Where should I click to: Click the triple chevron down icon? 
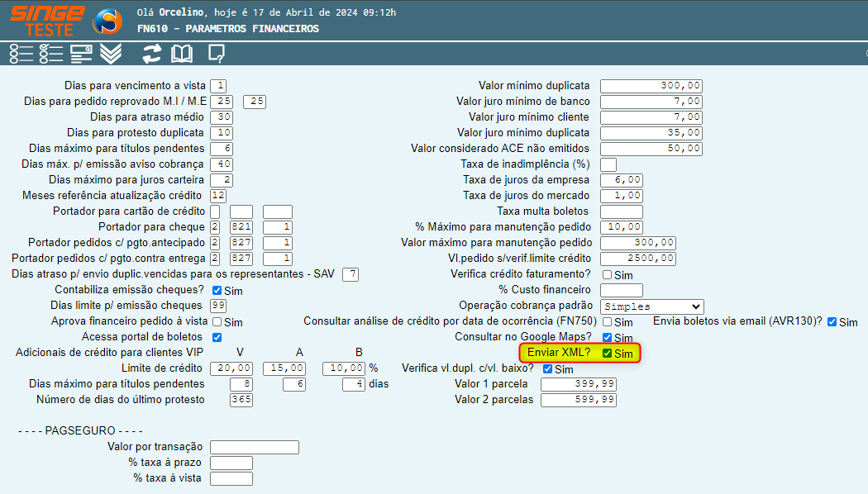[111, 54]
